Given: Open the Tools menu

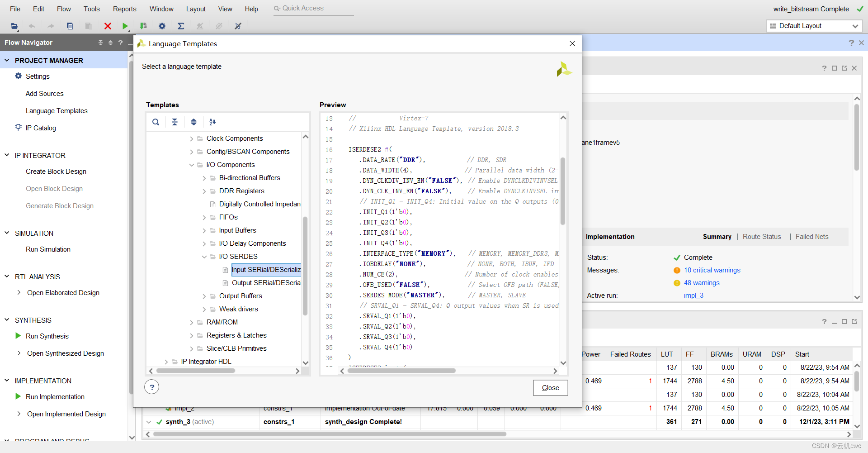Looking at the screenshot, I should (x=91, y=9).
